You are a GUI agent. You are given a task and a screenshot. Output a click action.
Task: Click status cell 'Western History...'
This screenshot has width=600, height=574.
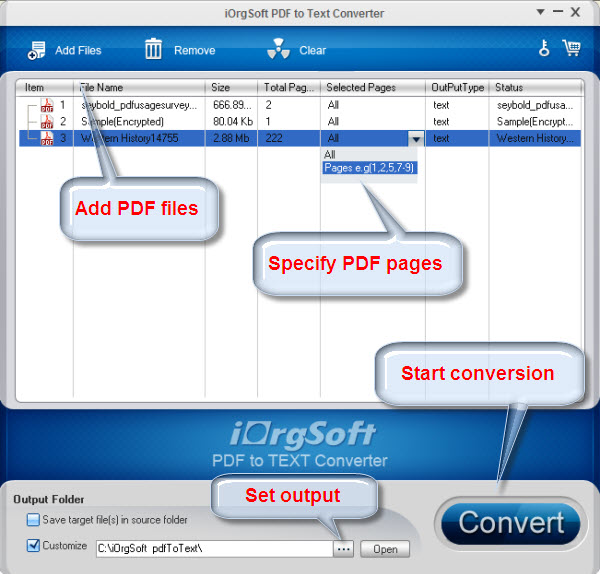[535, 138]
